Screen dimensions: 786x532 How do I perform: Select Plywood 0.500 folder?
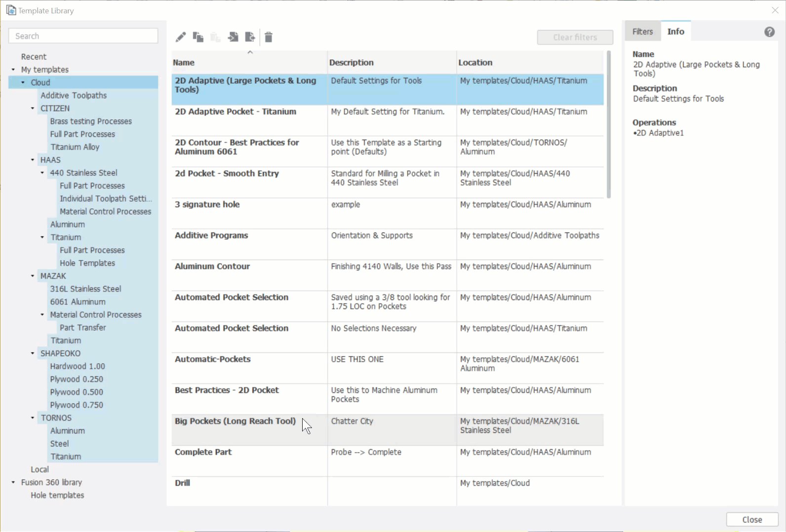pos(77,392)
